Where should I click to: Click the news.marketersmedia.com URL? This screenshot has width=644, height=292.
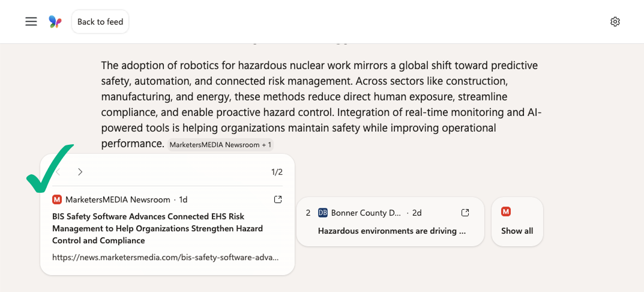coord(166,258)
